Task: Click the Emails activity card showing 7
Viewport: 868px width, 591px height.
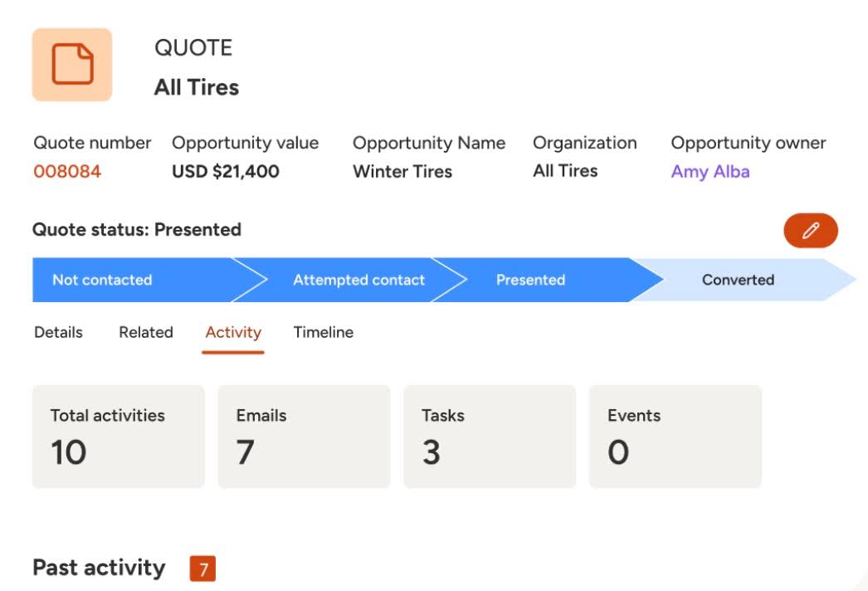Action: 304,435
